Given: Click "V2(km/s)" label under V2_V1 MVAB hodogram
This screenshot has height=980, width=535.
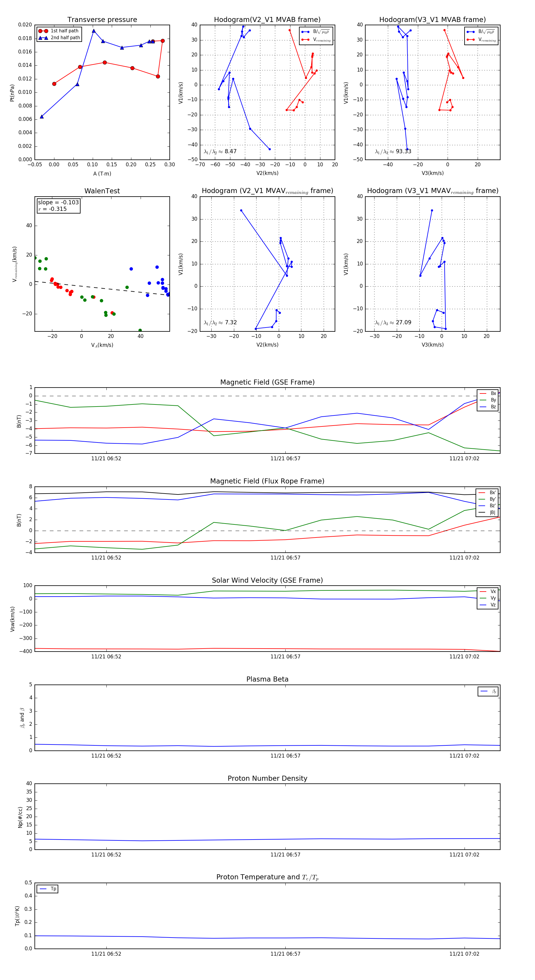Looking at the screenshot, I should click(x=267, y=173).
